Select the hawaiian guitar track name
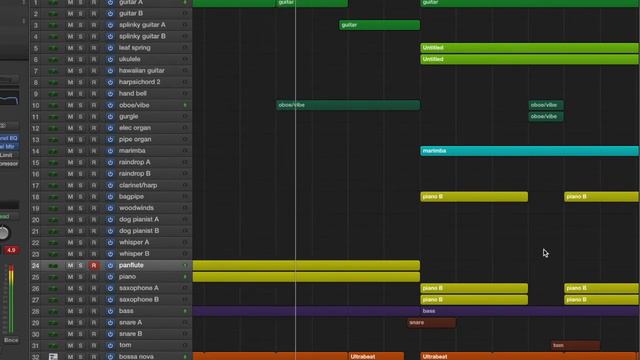The height and width of the screenshot is (360, 640). point(142,71)
